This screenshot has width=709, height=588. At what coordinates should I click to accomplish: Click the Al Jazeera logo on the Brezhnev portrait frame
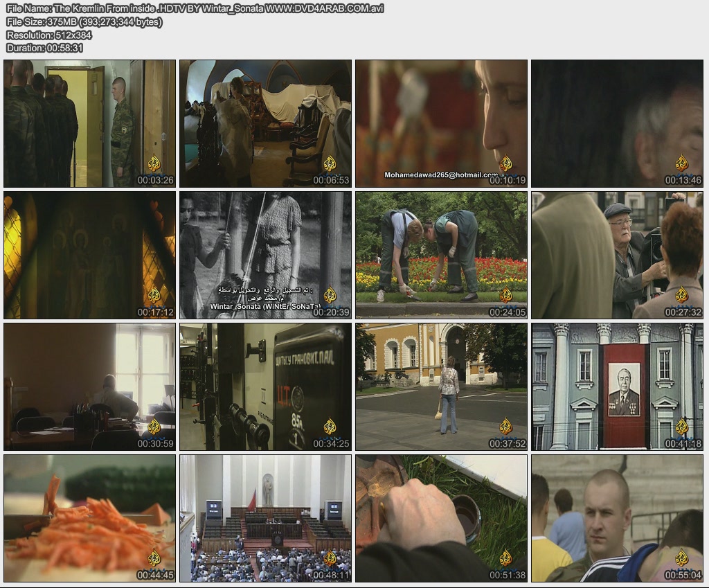click(x=682, y=427)
